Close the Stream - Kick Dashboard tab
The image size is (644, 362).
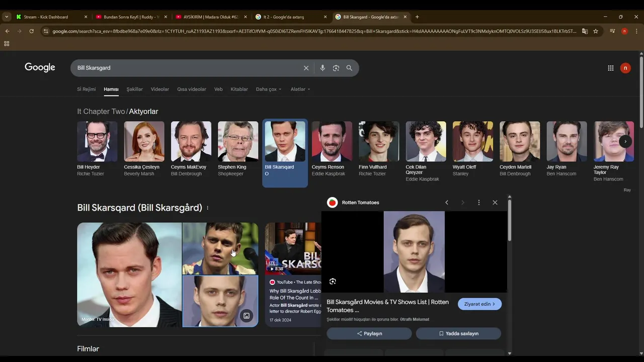(86, 17)
